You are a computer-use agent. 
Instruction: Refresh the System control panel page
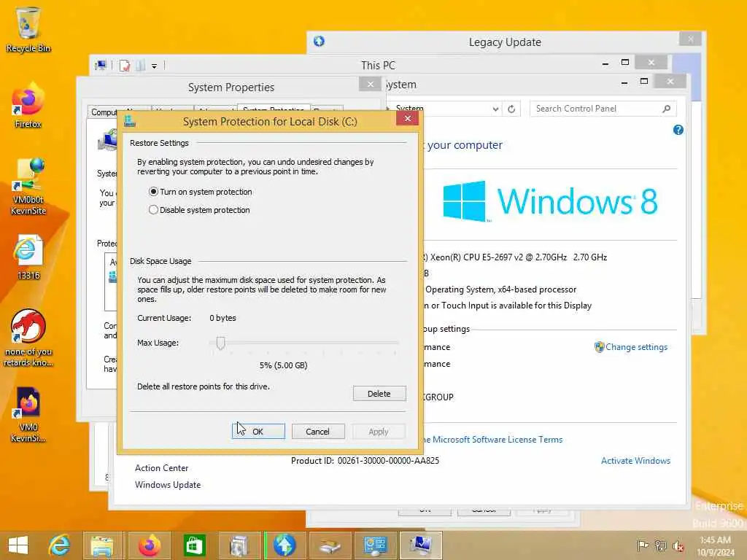coord(511,109)
